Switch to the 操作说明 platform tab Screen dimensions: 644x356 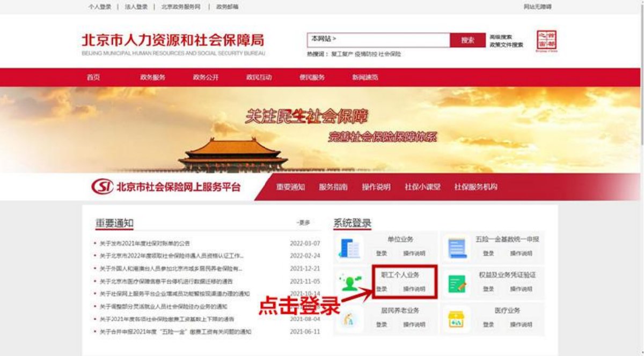pyautogui.click(x=376, y=187)
